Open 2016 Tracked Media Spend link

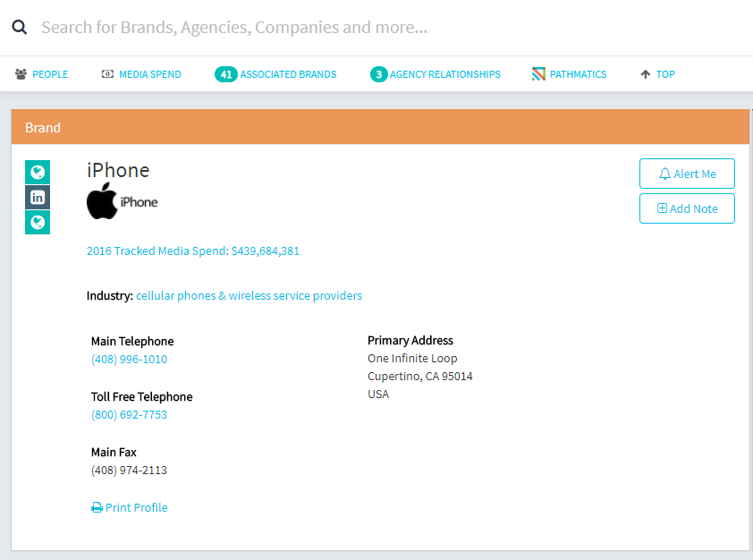pos(193,250)
